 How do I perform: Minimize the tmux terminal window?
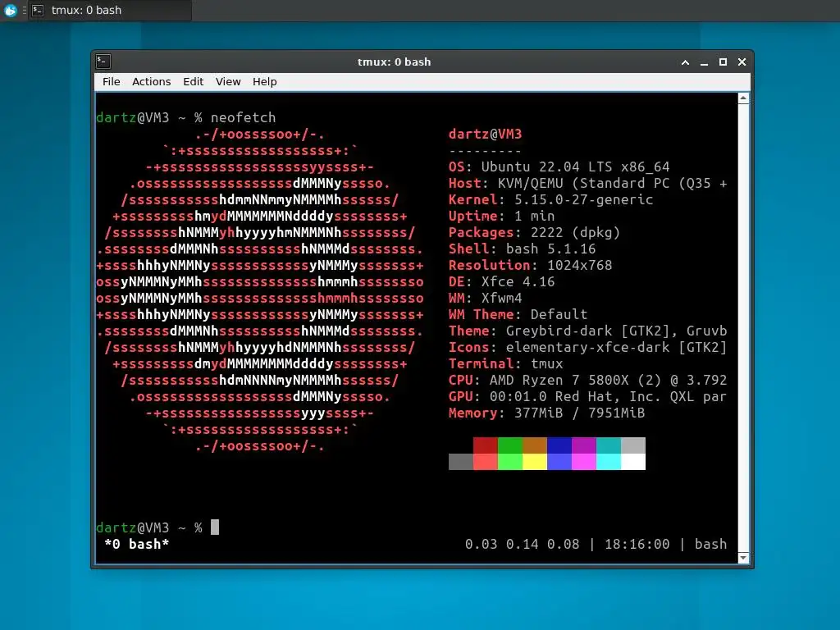click(x=704, y=62)
